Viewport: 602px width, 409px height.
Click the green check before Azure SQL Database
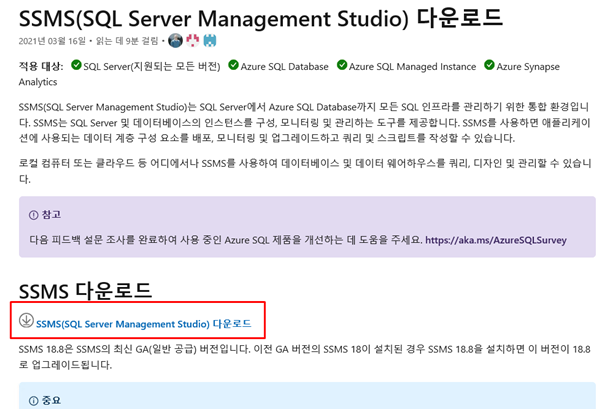coord(233,65)
